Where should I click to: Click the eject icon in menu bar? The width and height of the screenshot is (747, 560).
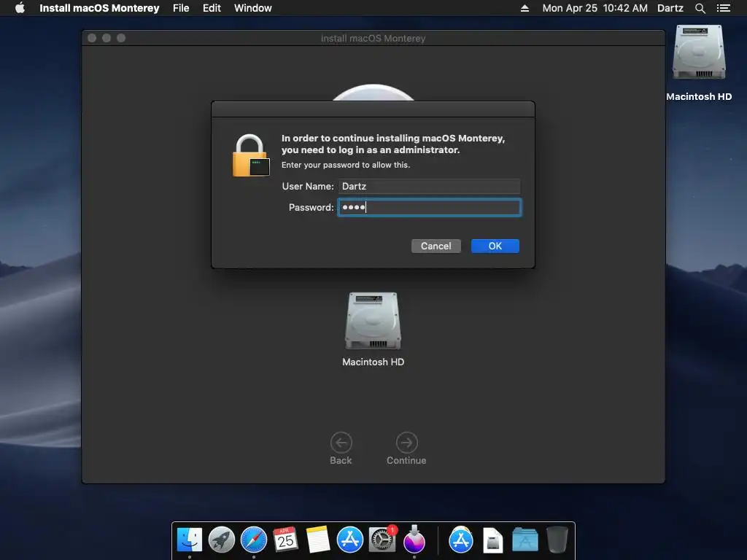tap(525, 8)
